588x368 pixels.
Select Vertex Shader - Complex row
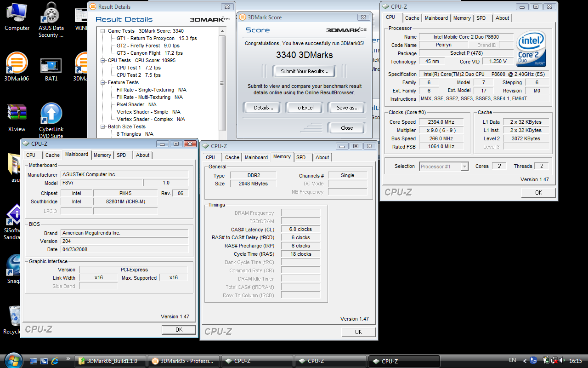pyautogui.click(x=151, y=119)
